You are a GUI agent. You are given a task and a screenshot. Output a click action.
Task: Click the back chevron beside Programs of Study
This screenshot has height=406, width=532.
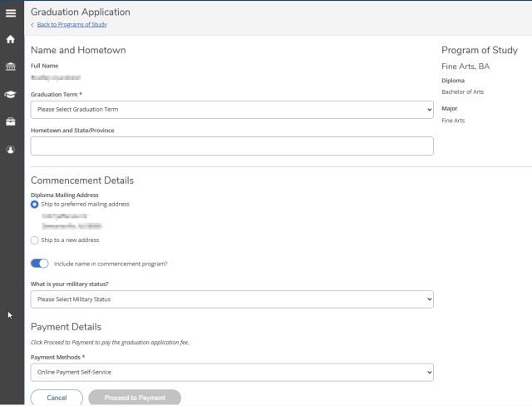pyautogui.click(x=32, y=25)
